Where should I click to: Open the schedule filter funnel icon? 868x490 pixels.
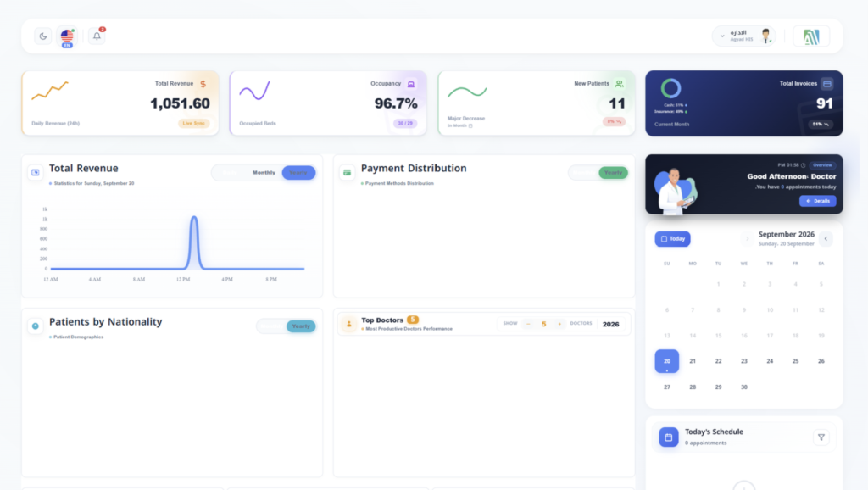click(x=821, y=437)
